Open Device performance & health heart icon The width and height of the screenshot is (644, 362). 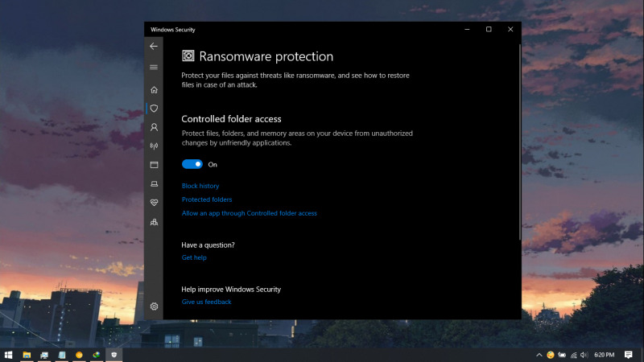[x=154, y=203]
